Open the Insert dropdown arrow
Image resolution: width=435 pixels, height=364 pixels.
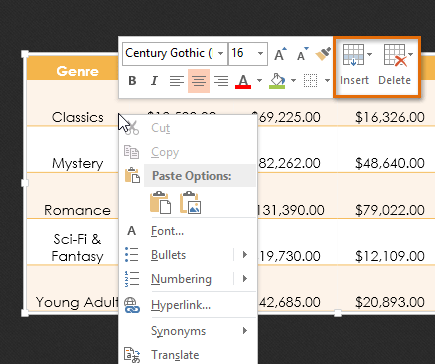coord(369,54)
